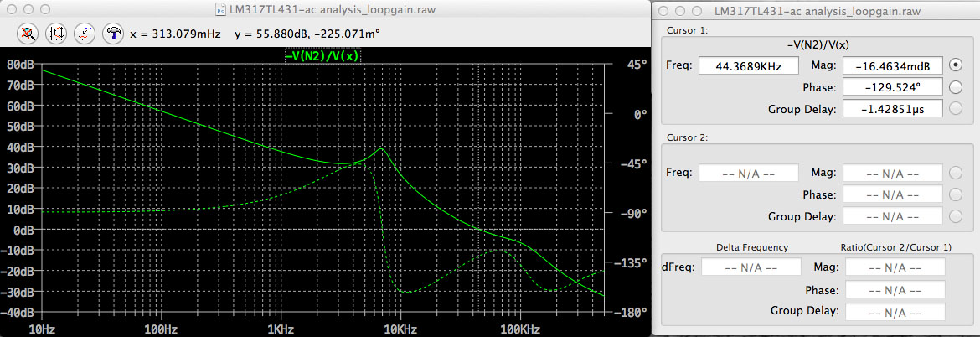Screen dimensions: 980x337
Task: Click the Cursor 1 Phase field showing -129.524°
Action: [893, 87]
